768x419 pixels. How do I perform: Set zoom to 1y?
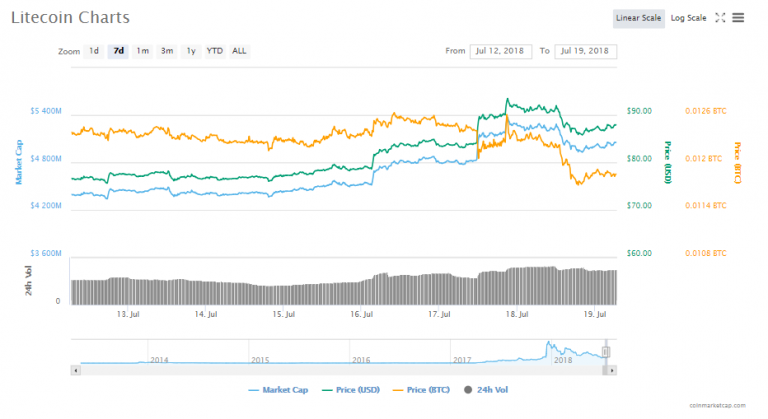point(191,51)
